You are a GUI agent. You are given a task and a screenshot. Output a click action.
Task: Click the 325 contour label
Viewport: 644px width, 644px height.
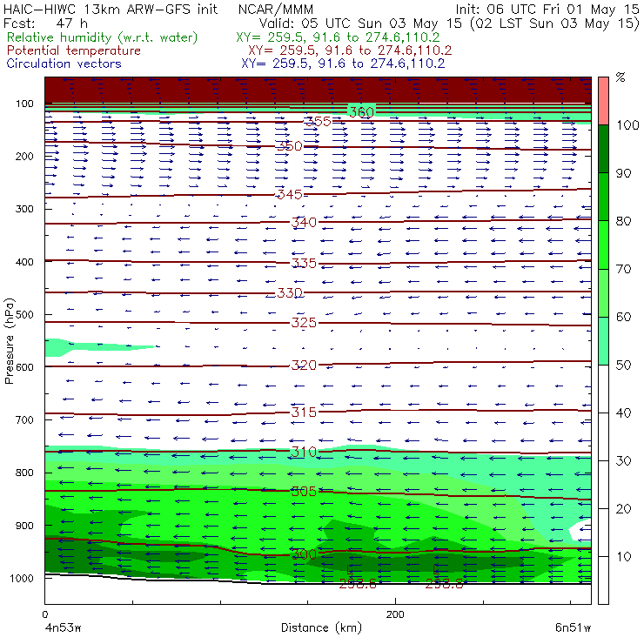tap(304, 323)
